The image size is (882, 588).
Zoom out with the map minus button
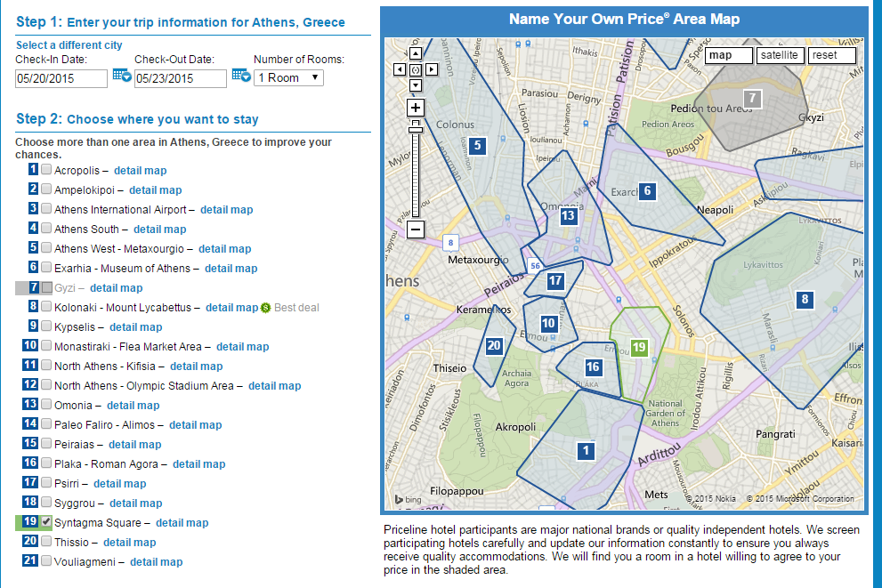(x=415, y=229)
